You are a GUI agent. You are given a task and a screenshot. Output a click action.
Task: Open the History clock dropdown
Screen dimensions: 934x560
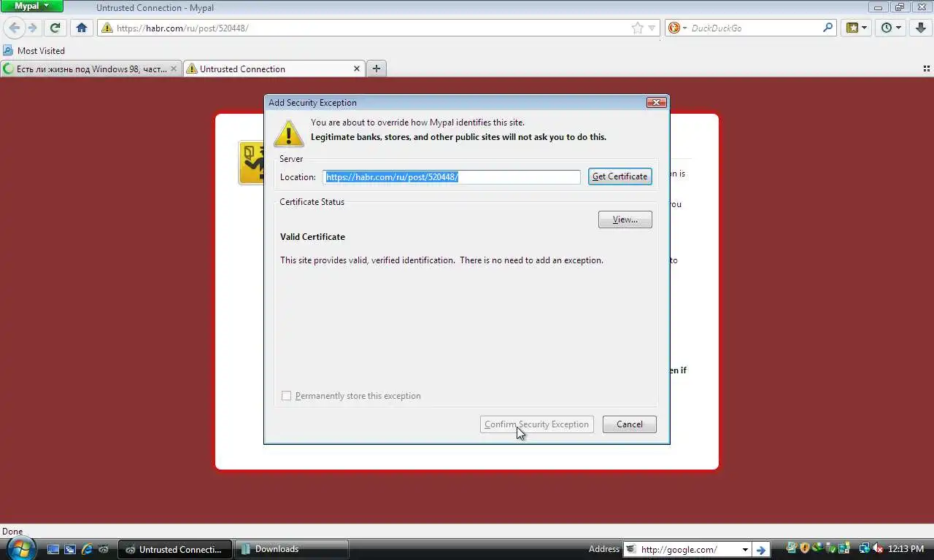point(890,28)
